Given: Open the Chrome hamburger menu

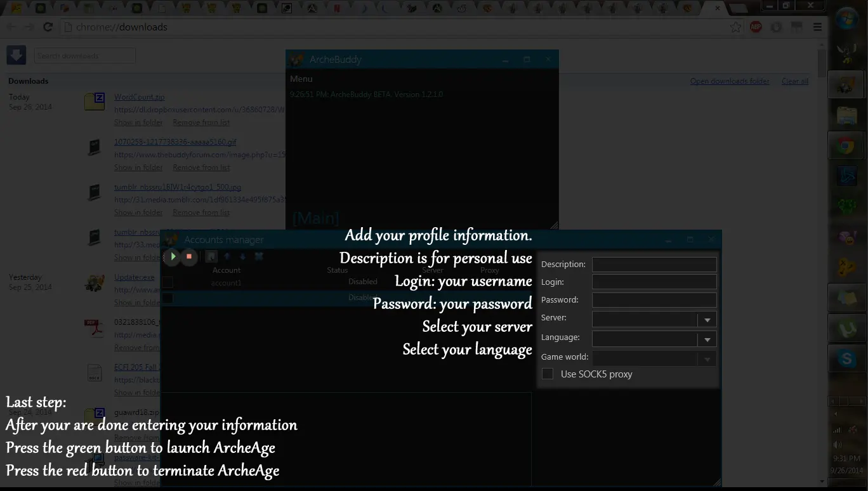Looking at the screenshot, I should (818, 27).
